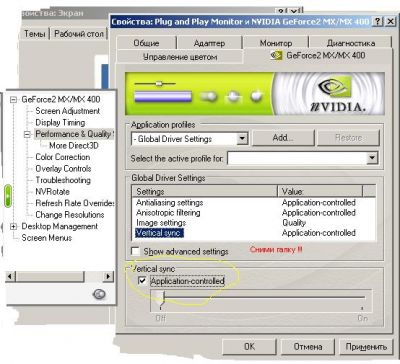Collapse the GeForce2 MX/MX 400 tree node
The width and height of the screenshot is (400, 364).
[13, 99]
